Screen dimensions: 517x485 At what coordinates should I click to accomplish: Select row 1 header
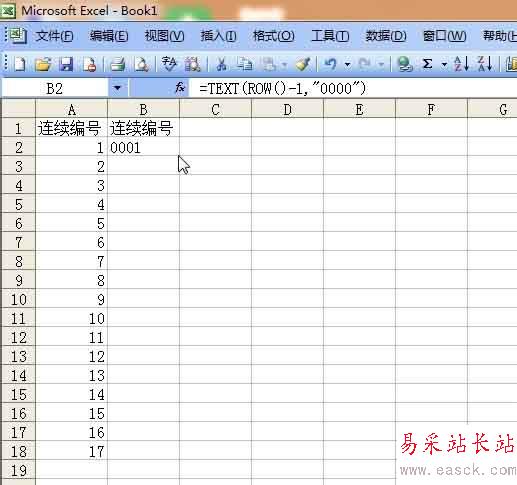[x=18, y=128]
